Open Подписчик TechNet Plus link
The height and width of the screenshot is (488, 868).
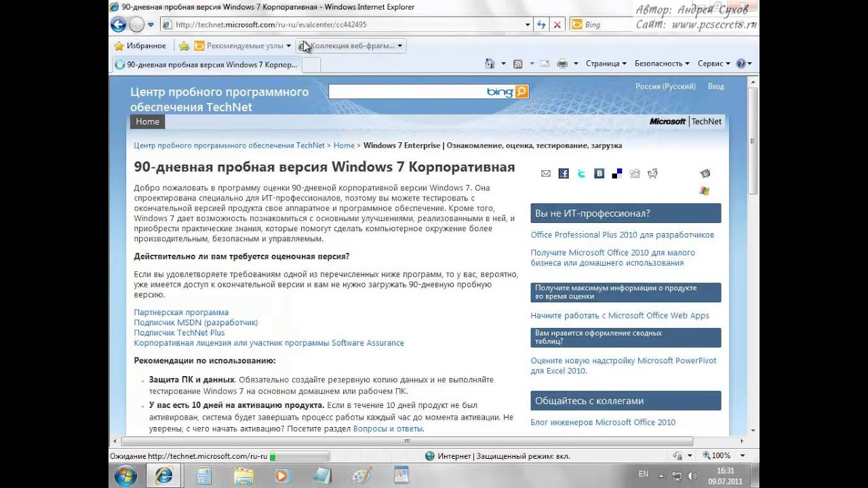(x=179, y=333)
